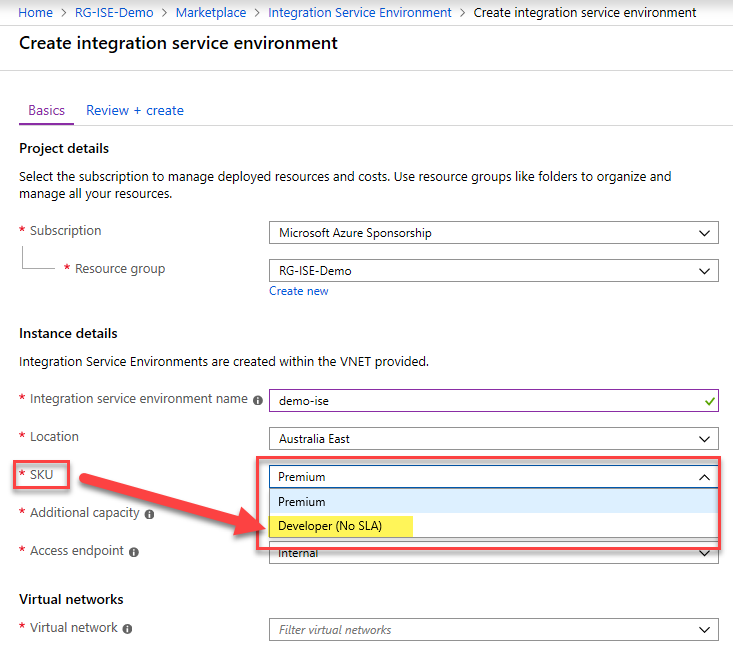The image size is (733, 659).
Task: Click the Filter virtual networks field
Action: (x=480, y=630)
